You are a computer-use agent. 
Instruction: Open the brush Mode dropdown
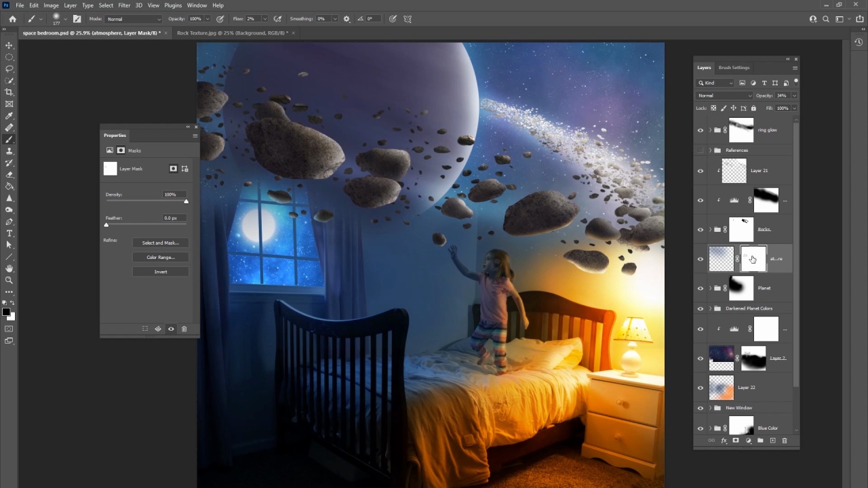(x=134, y=19)
